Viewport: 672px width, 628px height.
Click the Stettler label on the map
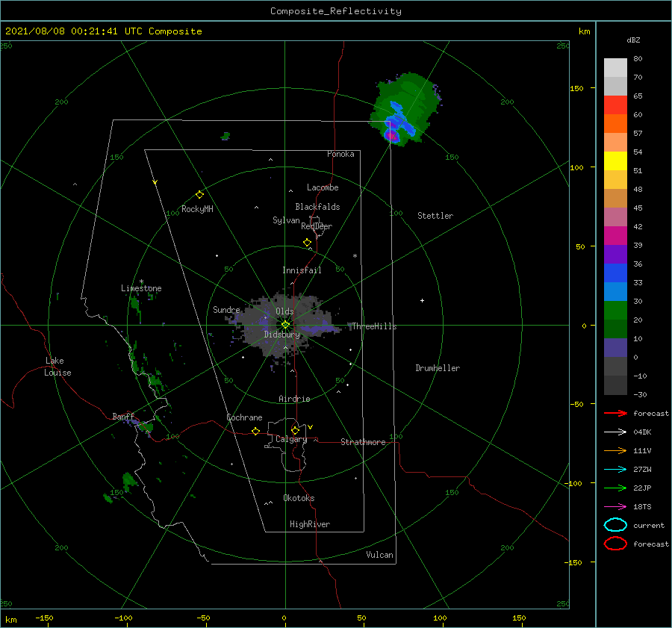435,216
